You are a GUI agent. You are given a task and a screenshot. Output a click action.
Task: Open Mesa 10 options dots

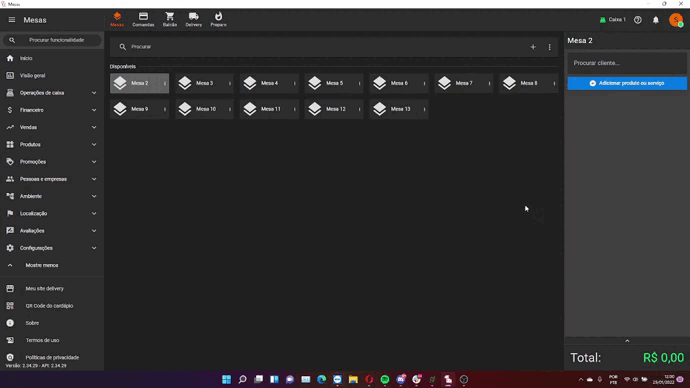point(230,109)
